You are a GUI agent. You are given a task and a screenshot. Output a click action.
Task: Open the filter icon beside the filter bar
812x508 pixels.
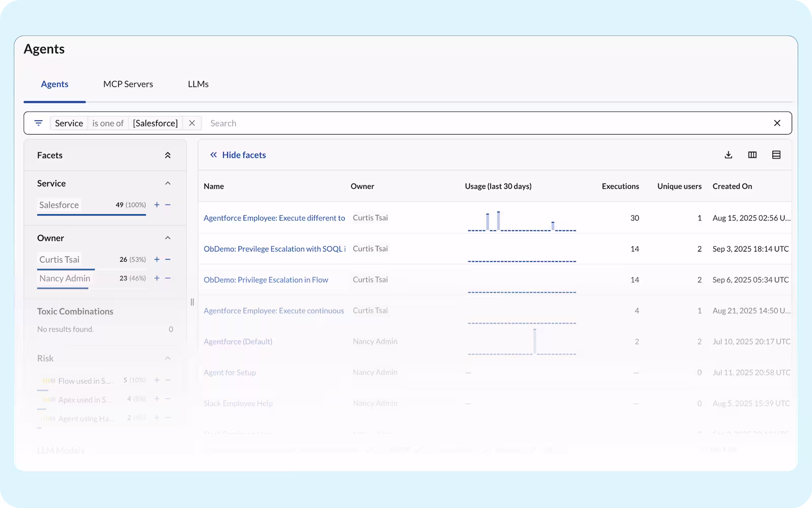pos(39,122)
